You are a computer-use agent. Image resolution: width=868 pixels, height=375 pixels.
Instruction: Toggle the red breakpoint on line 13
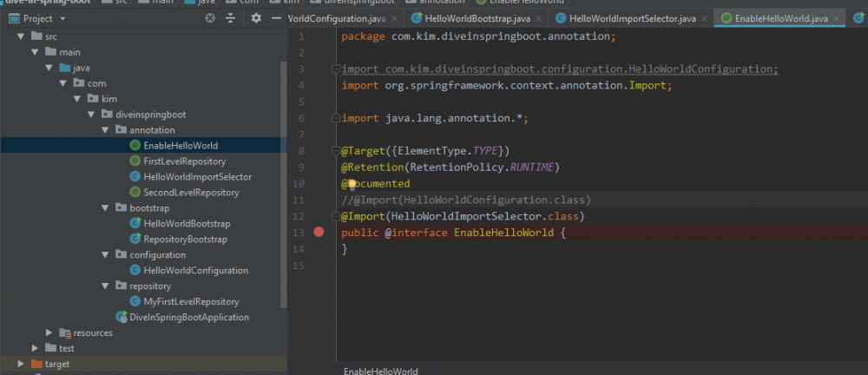(x=319, y=233)
